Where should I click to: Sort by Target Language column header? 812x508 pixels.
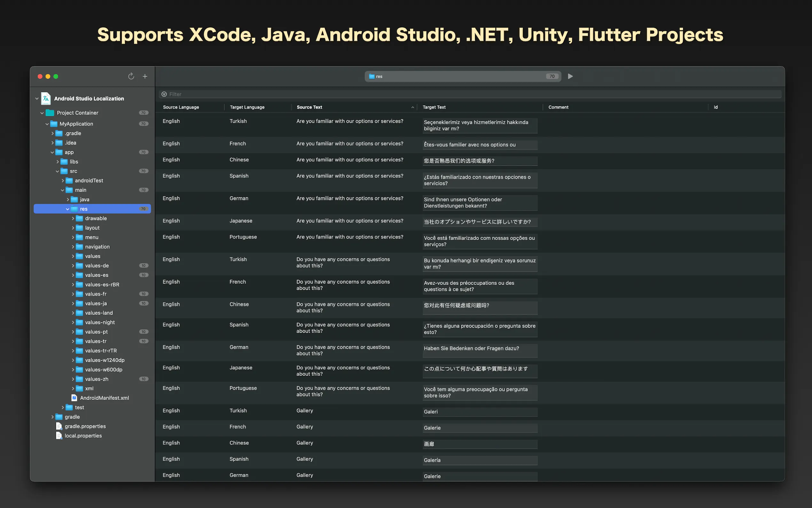pyautogui.click(x=247, y=107)
